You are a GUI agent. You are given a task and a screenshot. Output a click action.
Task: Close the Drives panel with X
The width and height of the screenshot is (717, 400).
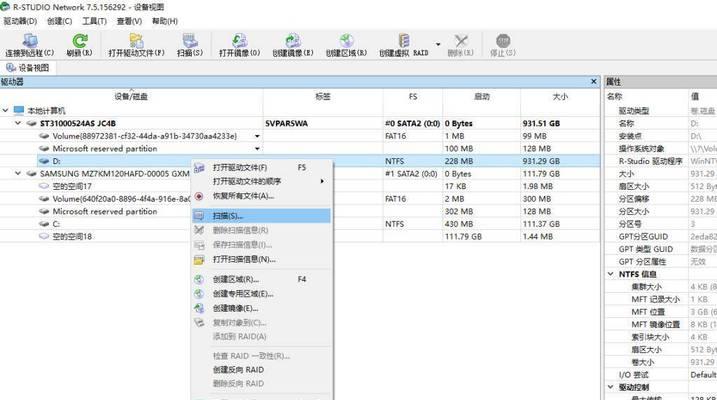coord(594,81)
